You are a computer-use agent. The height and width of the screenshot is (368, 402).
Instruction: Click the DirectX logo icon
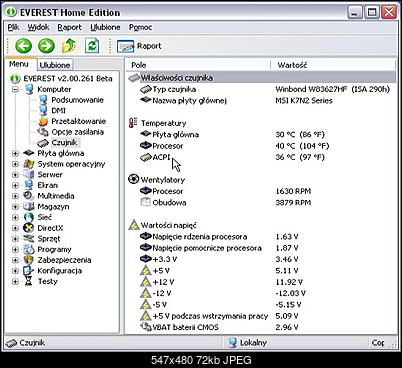pos(29,228)
